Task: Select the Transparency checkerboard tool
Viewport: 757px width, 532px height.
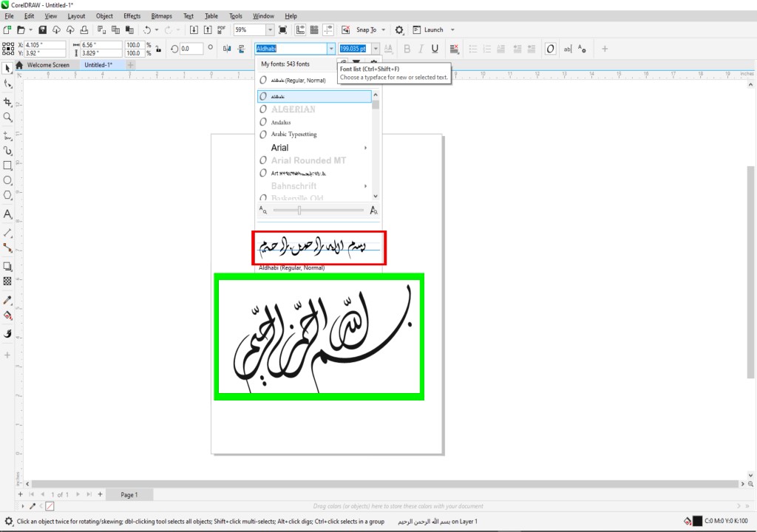Action: click(x=7, y=281)
